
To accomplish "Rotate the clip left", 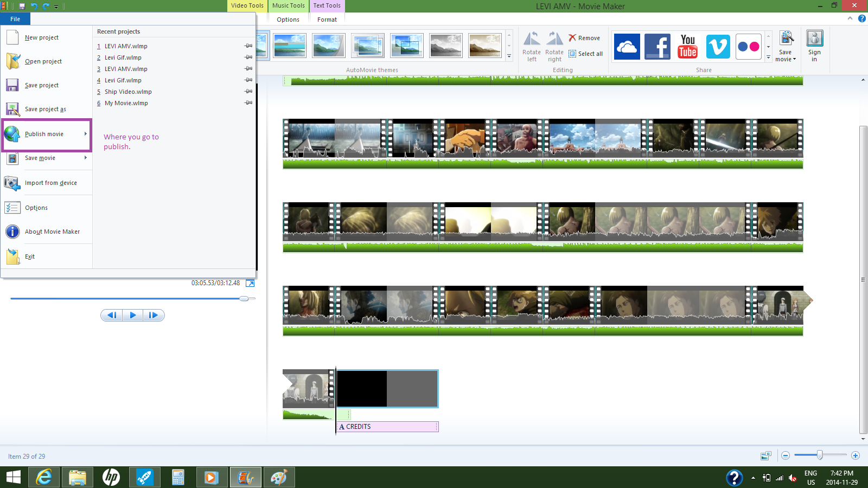I will pyautogui.click(x=532, y=47).
